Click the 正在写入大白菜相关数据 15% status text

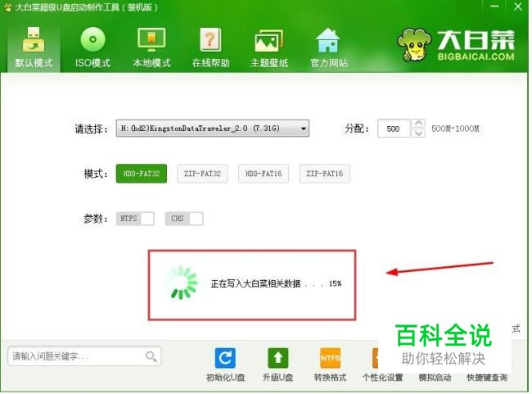click(276, 283)
